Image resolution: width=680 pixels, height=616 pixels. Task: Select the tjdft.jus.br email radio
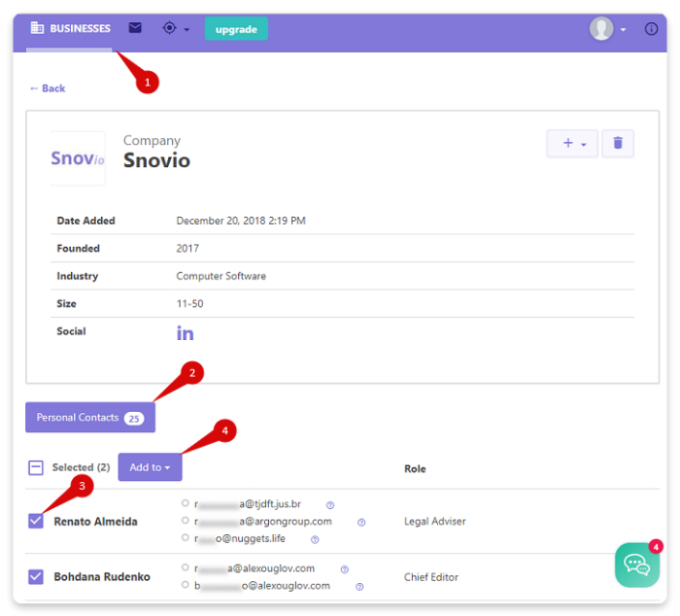[186, 503]
